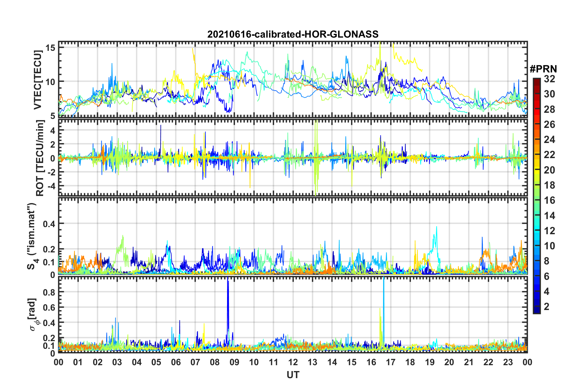Click the S4 ("ism.mat") y-axis label
This screenshot has width=586, height=392.
[x=31, y=236]
